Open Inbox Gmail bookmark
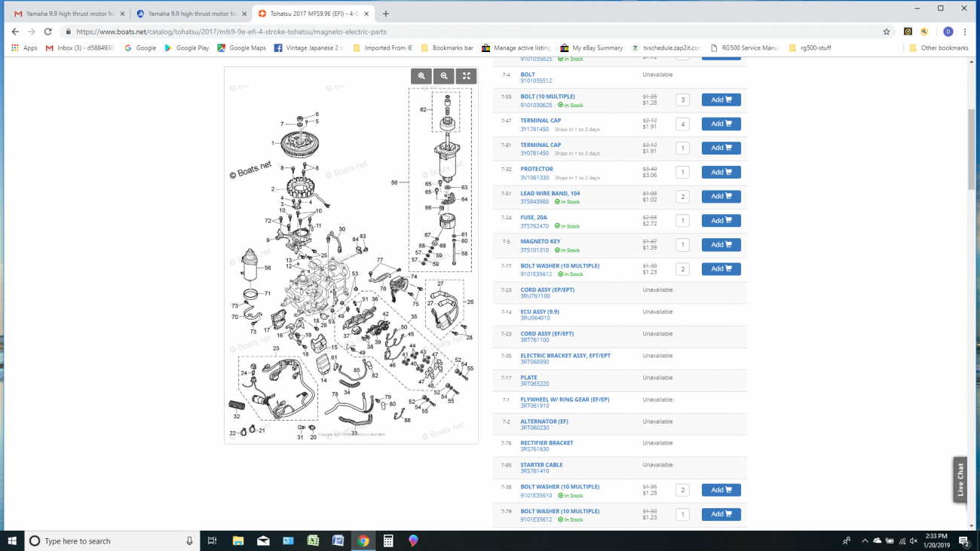980x551 pixels. pyautogui.click(x=80, y=47)
